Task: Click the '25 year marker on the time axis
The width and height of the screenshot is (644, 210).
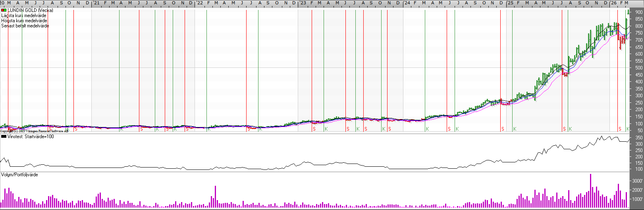Action: [x=510, y=3]
